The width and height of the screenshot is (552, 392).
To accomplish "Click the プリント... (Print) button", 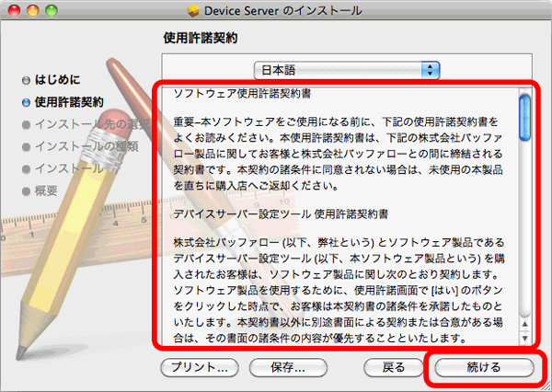I will tap(200, 368).
